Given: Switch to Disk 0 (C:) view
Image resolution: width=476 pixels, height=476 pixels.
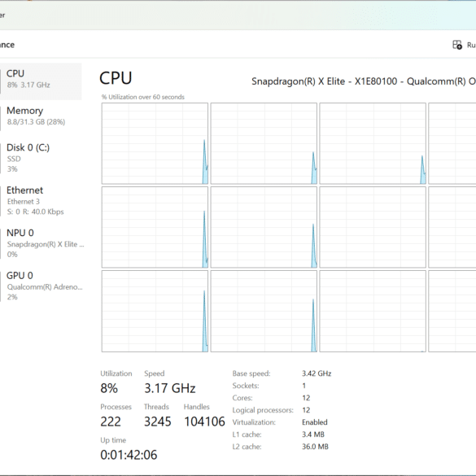Looking at the screenshot, I should [41, 158].
